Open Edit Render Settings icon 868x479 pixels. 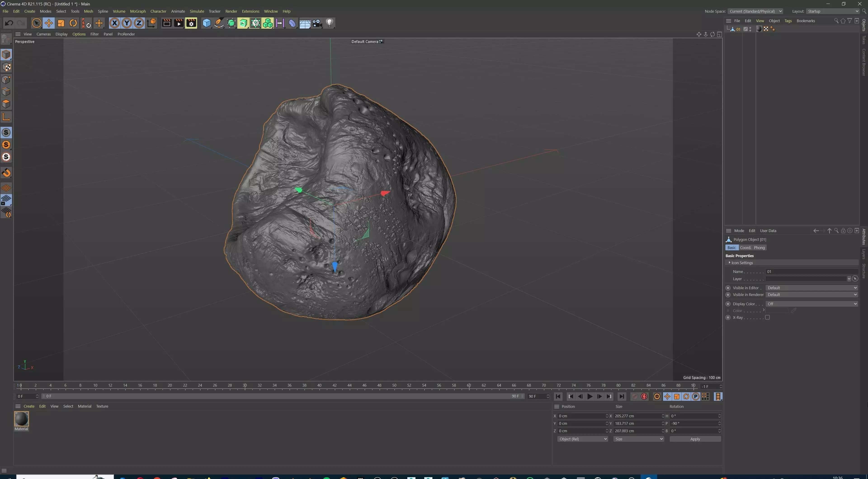[191, 23]
